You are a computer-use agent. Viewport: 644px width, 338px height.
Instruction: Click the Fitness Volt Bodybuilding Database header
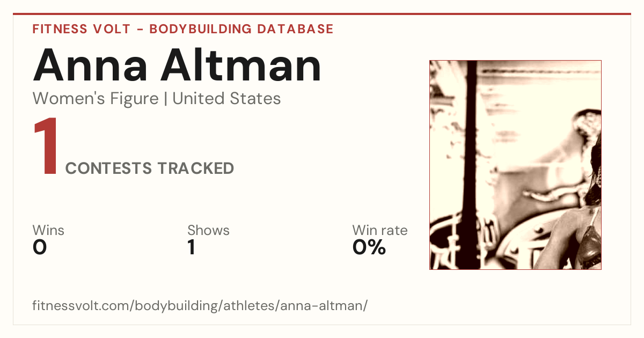[x=183, y=29]
